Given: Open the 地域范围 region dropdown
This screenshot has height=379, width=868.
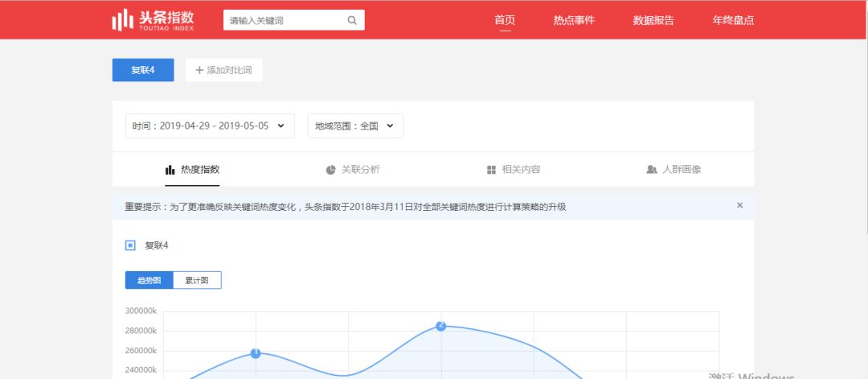Looking at the screenshot, I should click(355, 126).
